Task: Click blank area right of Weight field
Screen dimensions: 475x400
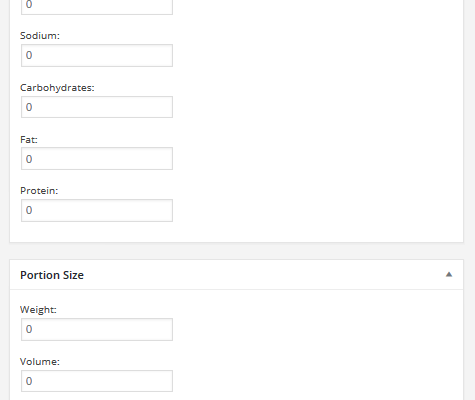Action: (317, 329)
